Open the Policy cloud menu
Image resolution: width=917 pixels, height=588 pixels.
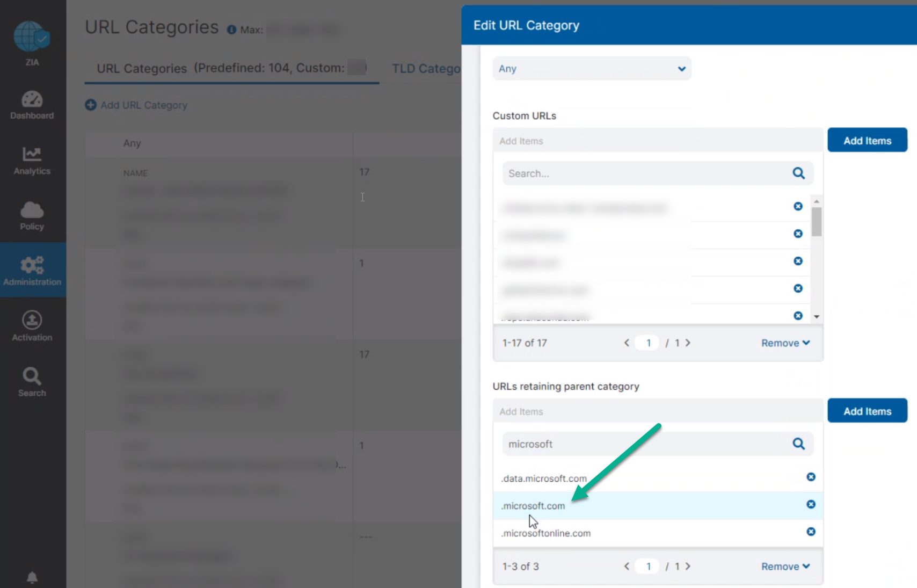pos(32,216)
